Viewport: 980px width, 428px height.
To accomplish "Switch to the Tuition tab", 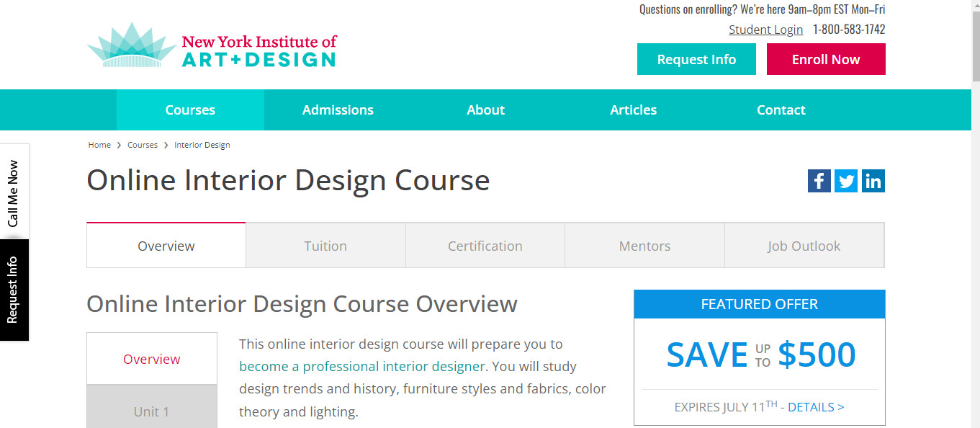I will pyautogui.click(x=325, y=246).
